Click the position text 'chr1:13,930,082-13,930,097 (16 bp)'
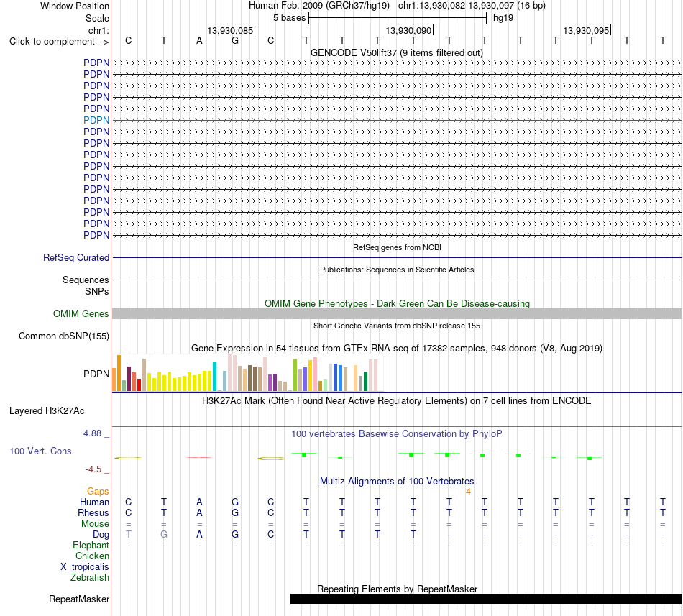683x616 pixels. pos(472,6)
